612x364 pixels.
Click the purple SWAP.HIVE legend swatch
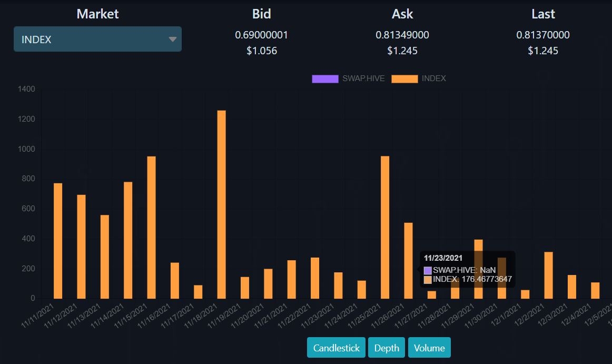coord(325,79)
